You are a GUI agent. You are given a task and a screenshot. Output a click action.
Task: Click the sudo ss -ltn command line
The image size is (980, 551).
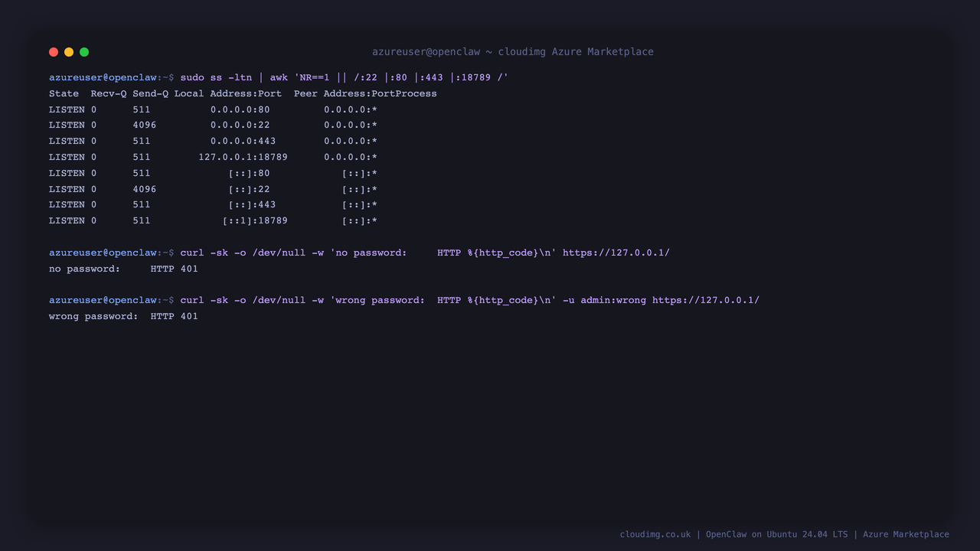tap(279, 77)
